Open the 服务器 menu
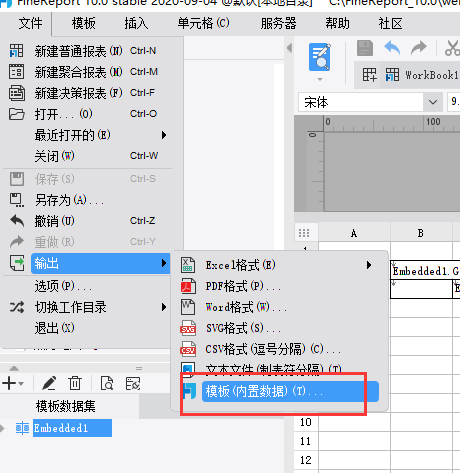This screenshot has width=460, height=473. pyautogui.click(x=278, y=24)
